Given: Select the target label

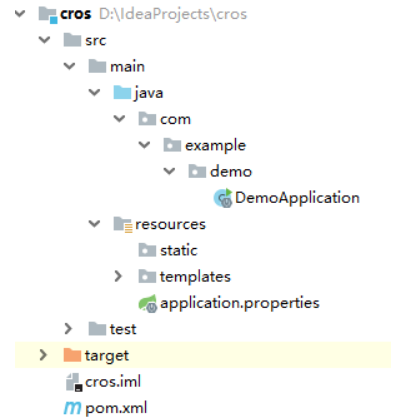Looking at the screenshot, I should click(x=107, y=356).
